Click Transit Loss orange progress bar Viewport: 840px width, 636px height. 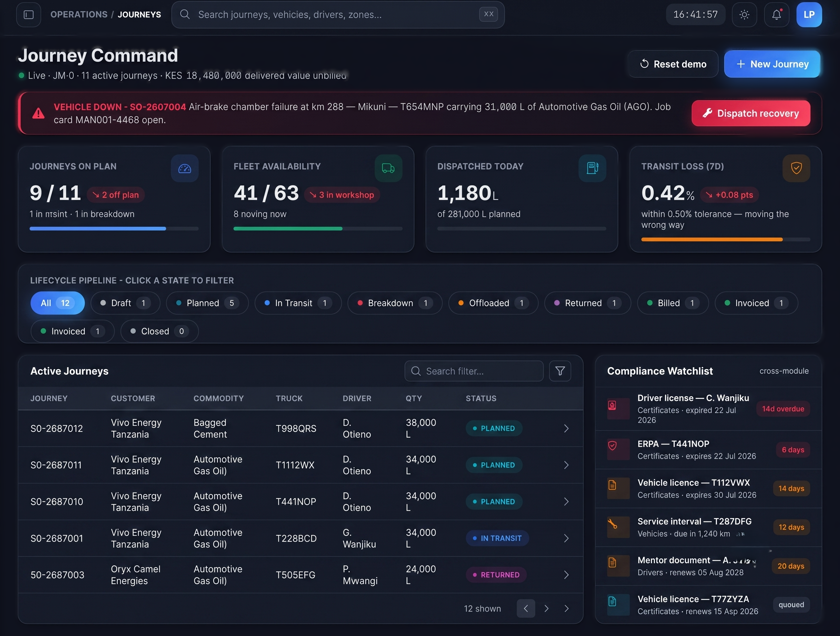[x=726, y=239]
